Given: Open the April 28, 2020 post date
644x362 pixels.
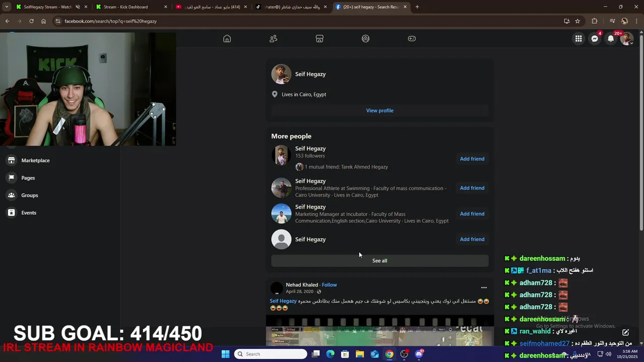Looking at the screenshot, I should click(299, 292).
